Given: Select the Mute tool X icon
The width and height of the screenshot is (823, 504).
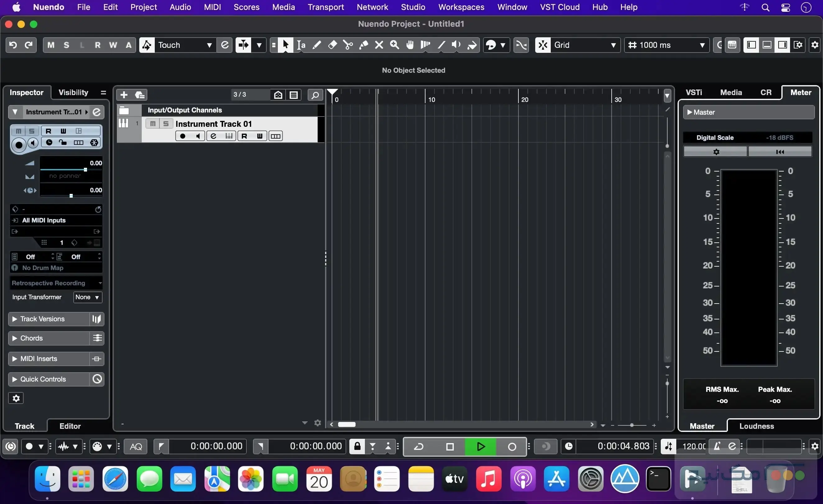Looking at the screenshot, I should (x=379, y=45).
